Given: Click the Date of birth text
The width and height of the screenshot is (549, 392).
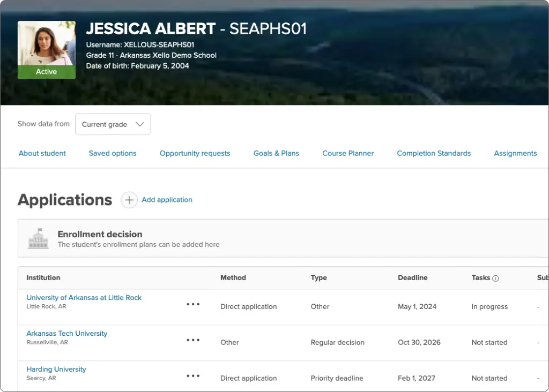Looking at the screenshot, I should (138, 66).
